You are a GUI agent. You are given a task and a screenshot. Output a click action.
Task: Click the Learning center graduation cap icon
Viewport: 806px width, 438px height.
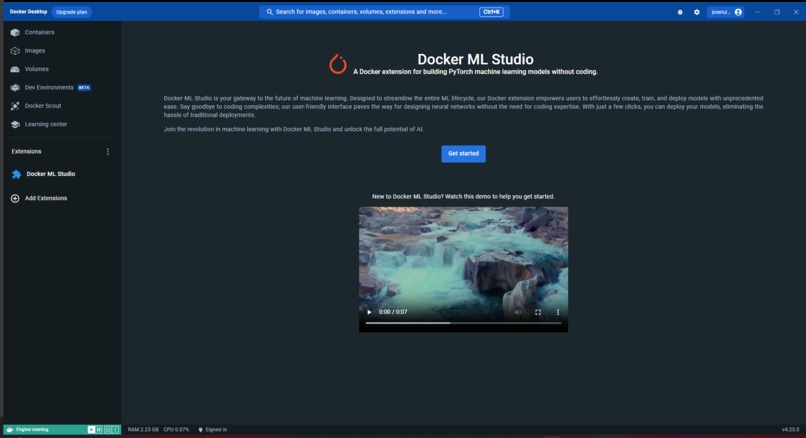tap(15, 124)
